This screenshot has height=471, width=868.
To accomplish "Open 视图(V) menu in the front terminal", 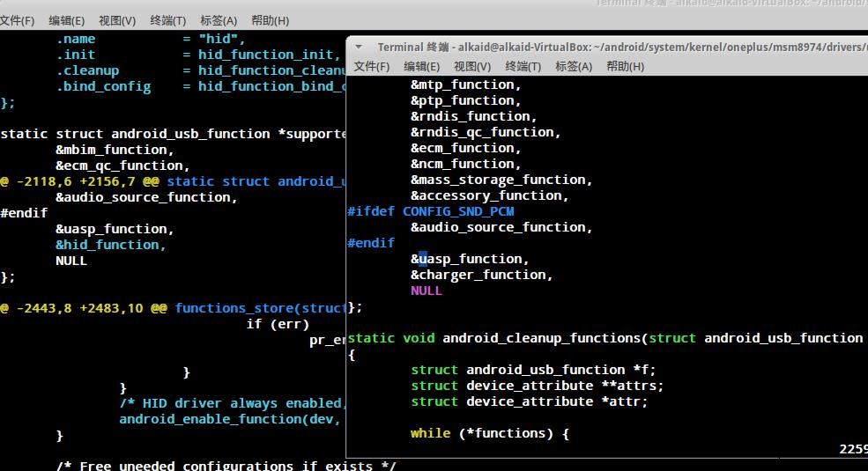I will [472, 66].
